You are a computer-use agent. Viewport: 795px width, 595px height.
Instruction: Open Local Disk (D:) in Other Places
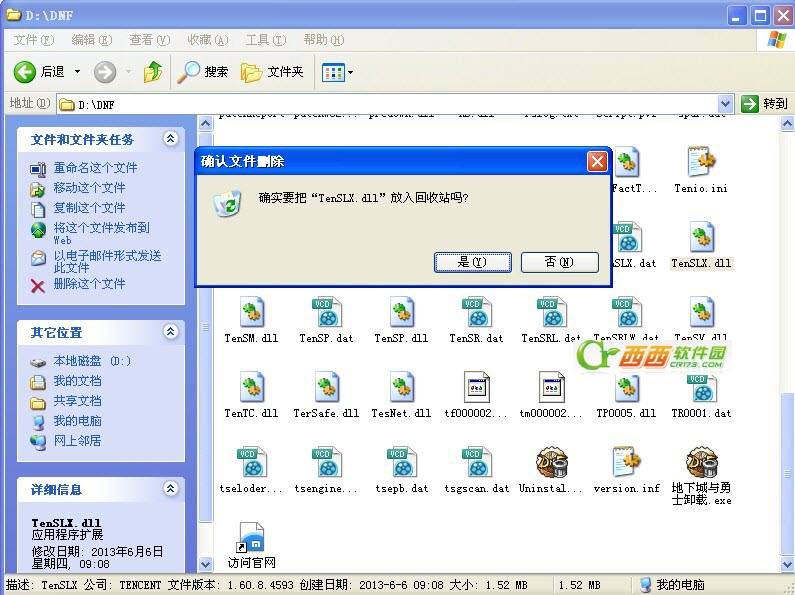(x=92, y=361)
